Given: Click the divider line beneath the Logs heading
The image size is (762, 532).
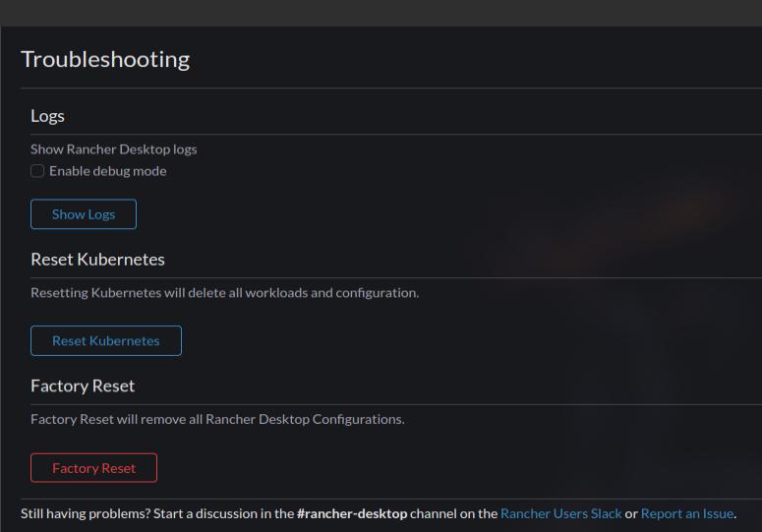Looking at the screenshot, I should 395,134.
